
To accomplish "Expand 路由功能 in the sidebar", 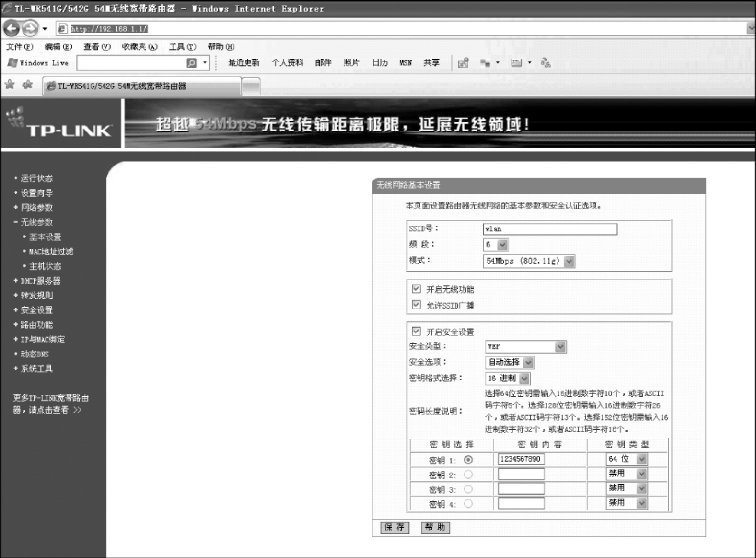I will 36,325.
